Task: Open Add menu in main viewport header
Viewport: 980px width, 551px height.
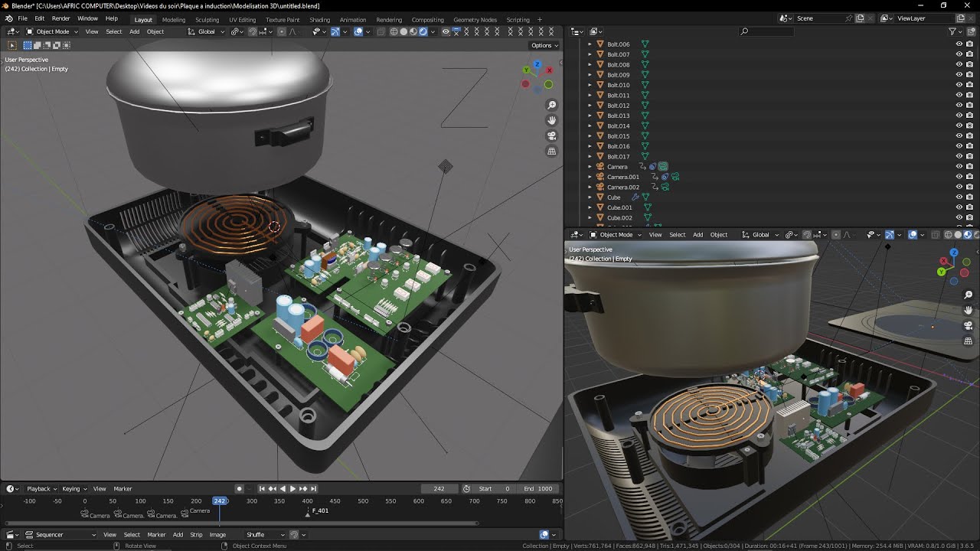Action: (x=134, y=31)
